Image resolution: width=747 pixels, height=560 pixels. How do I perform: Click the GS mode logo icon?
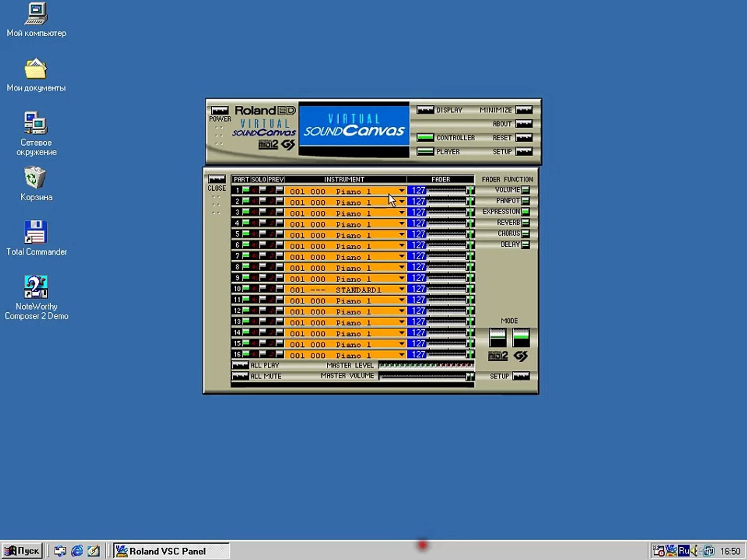pos(521,356)
